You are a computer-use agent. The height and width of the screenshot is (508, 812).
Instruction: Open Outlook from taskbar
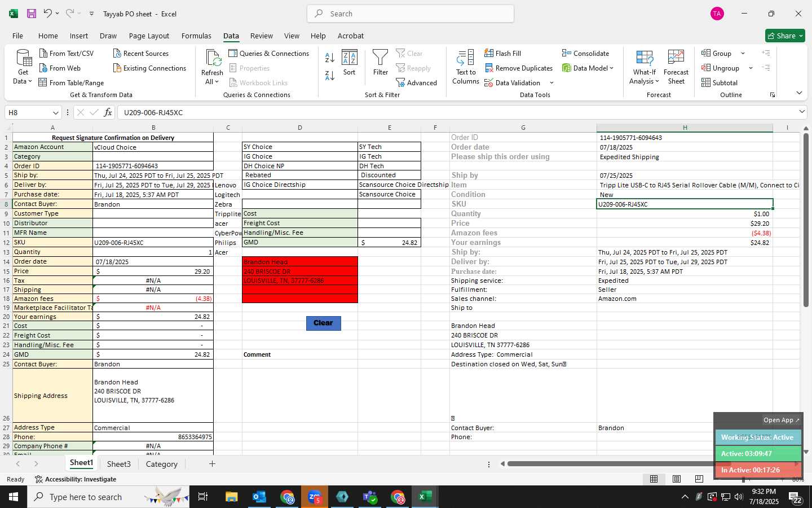tap(259, 497)
